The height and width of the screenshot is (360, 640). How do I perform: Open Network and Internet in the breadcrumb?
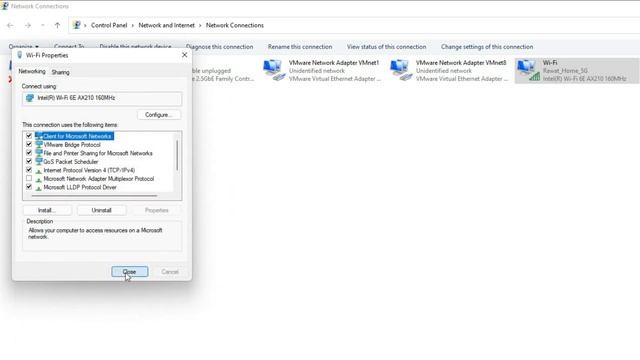pos(167,25)
